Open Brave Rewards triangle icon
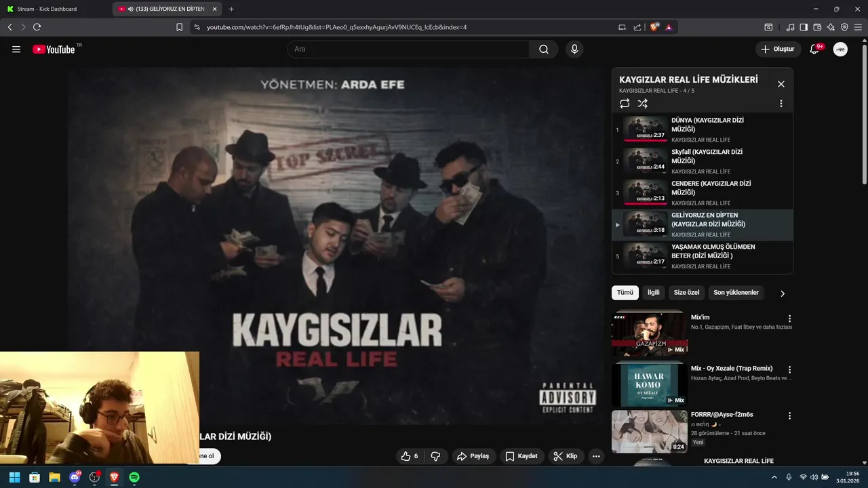The image size is (868, 488). point(669,27)
